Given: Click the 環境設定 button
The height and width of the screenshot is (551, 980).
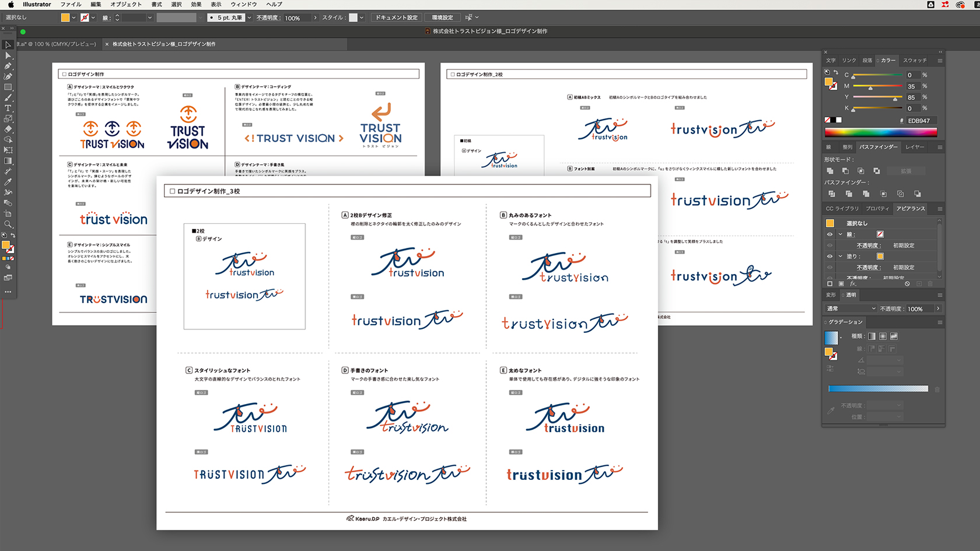Looking at the screenshot, I should [x=443, y=17].
